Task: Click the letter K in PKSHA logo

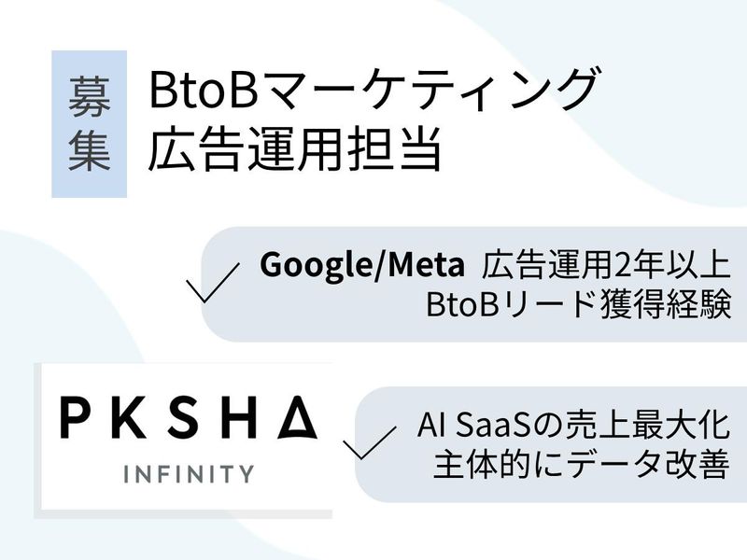Action: tap(130, 419)
